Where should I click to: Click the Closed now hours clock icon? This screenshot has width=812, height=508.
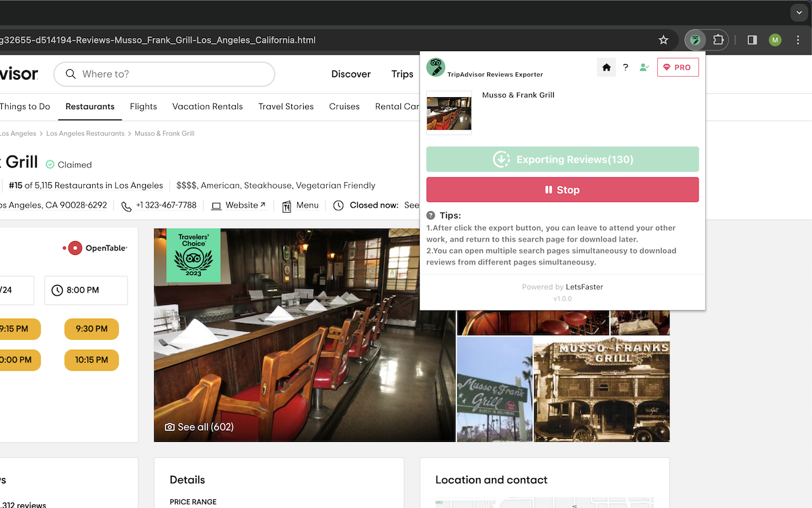point(339,206)
